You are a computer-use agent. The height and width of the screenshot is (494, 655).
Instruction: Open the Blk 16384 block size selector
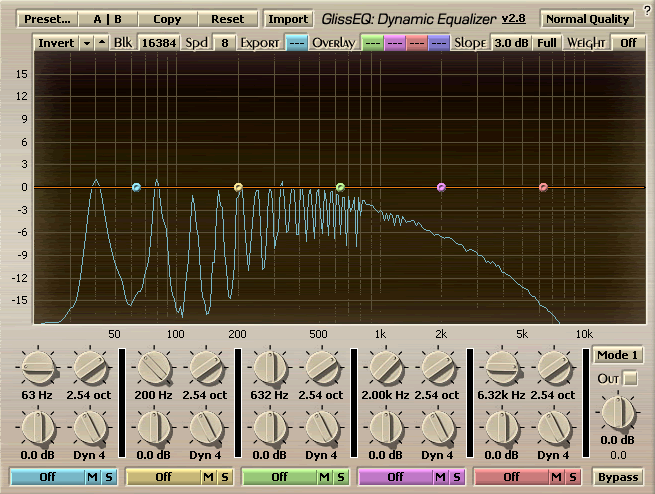coord(159,43)
